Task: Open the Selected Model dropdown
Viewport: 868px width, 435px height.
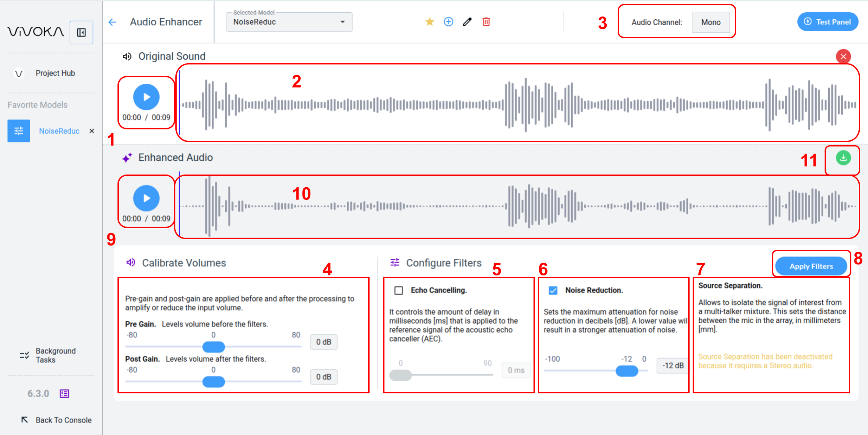Action: coord(289,22)
